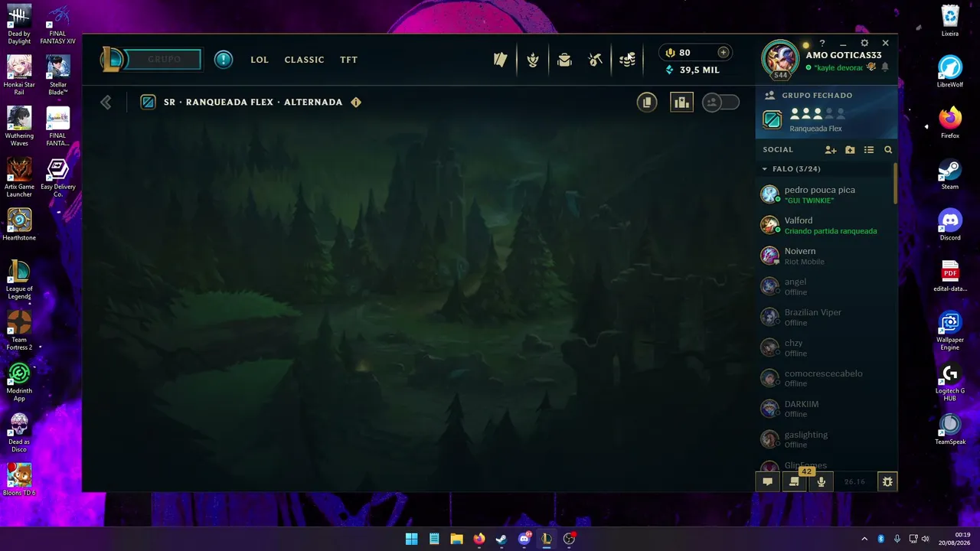Screen dimensions: 980x551
Task: Show hidden system tray icons
Action: (x=864, y=539)
